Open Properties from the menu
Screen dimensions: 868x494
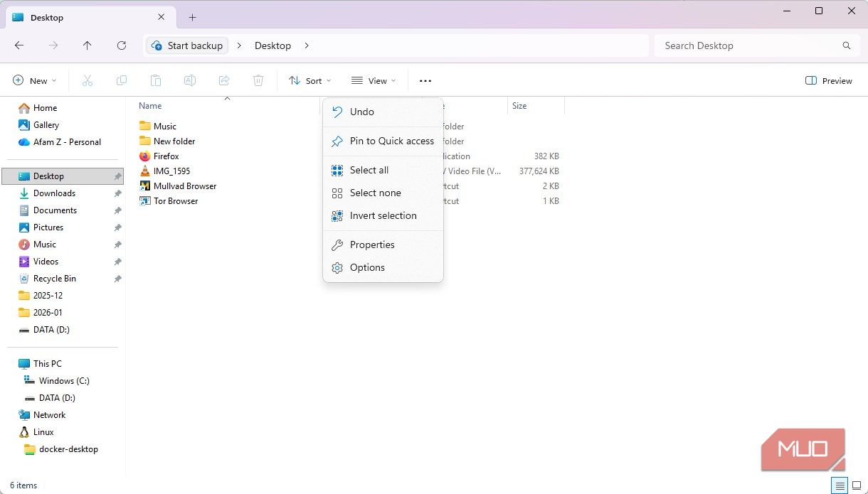coord(383,245)
